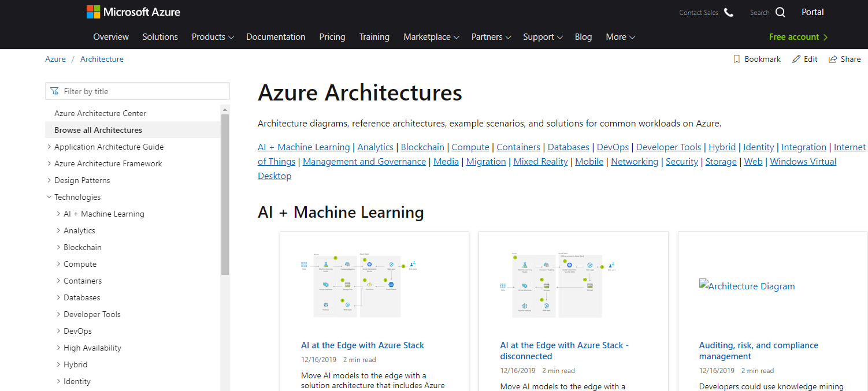Jump to Management and Governance link
Image resolution: width=868 pixels, height=391 pixels.
[365, 162]
